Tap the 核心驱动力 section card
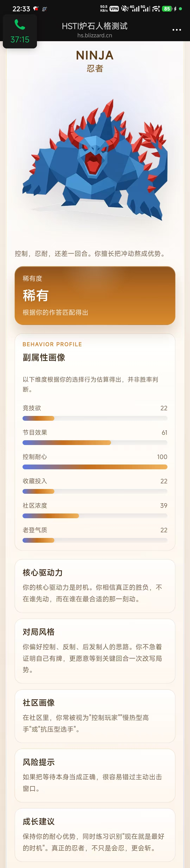Screen dimensions: 190x868 coord(95,586)
